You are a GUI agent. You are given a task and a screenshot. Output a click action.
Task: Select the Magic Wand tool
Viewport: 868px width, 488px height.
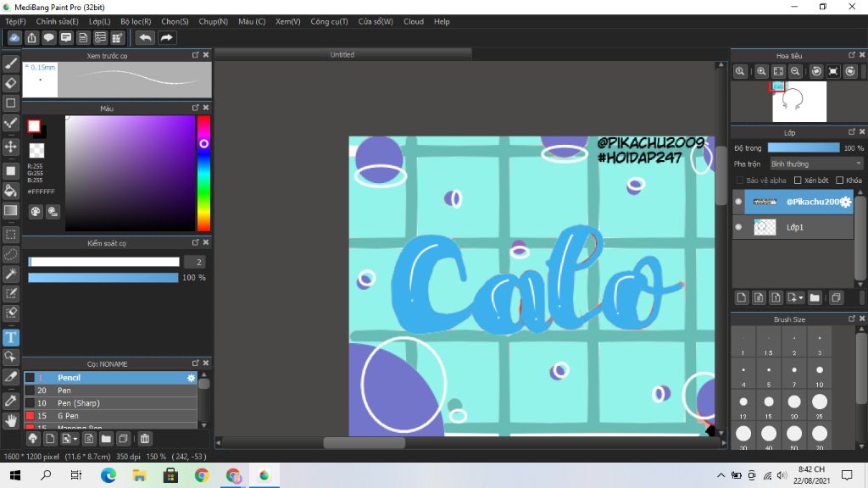coord(10,274)
